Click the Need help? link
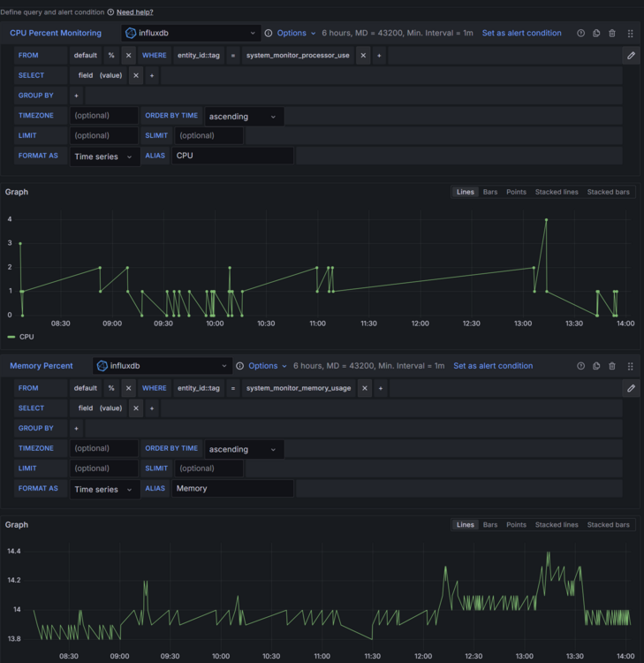This screenshot has height=663, width=644. 134,12
